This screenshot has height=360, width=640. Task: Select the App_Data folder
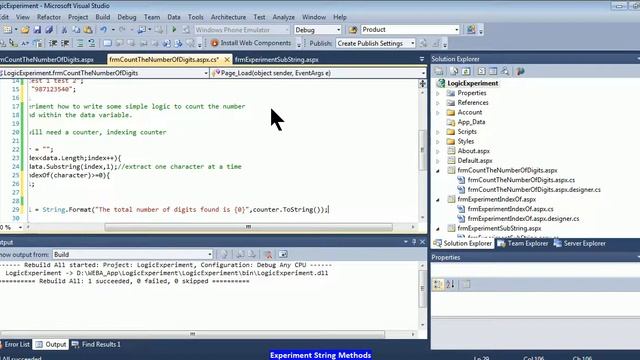471,122
